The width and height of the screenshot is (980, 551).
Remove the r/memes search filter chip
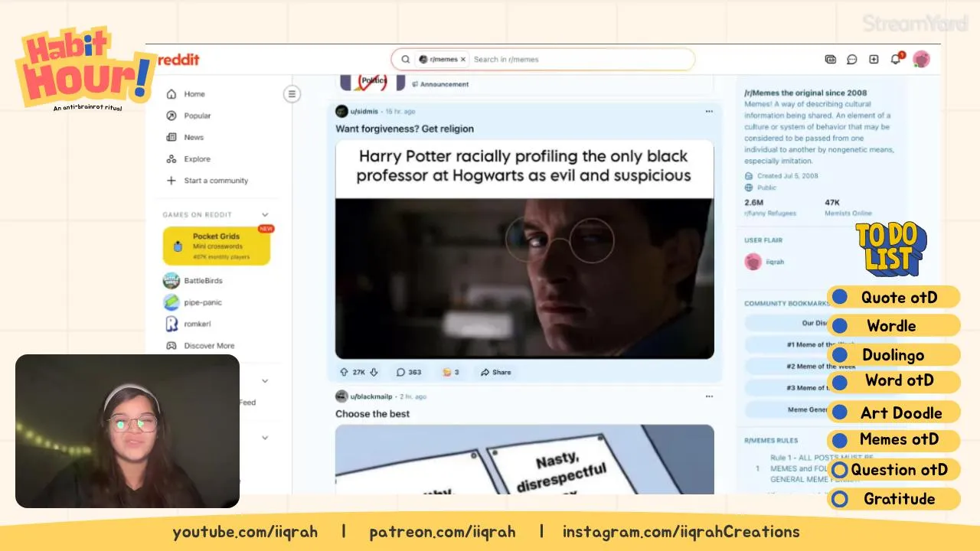coord(462,60)
